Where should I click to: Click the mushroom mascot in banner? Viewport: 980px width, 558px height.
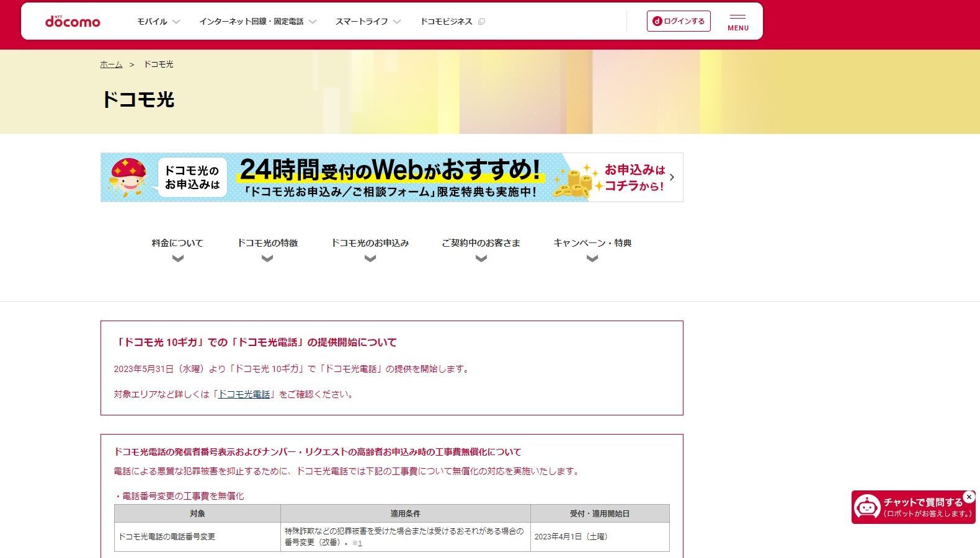pos(128,177)
